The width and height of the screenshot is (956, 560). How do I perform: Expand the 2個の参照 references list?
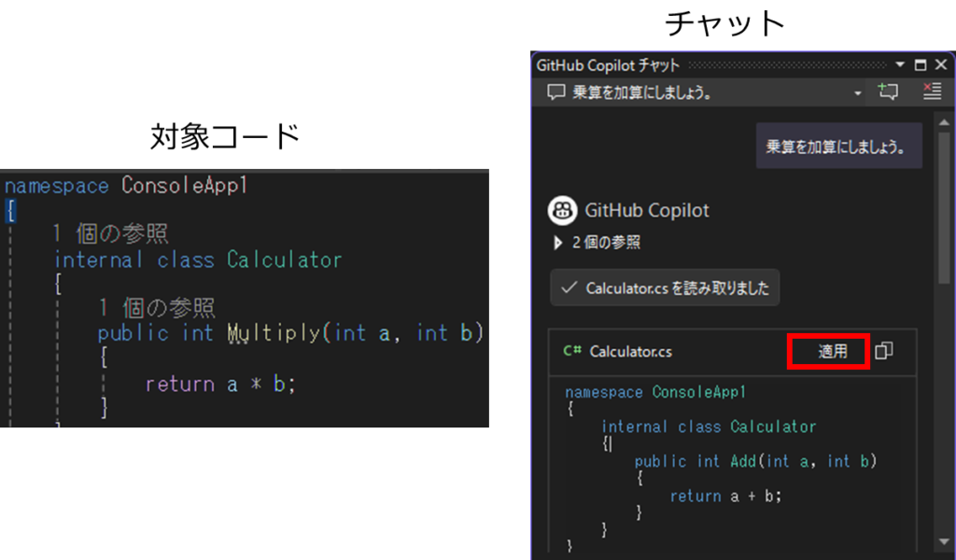click(x=558, y=244)
